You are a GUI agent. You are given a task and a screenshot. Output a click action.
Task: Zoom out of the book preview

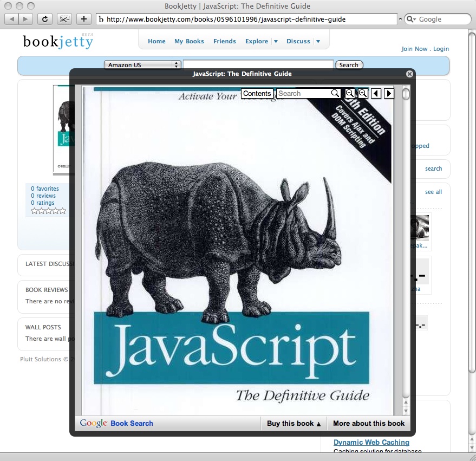(x=350, y=93)
